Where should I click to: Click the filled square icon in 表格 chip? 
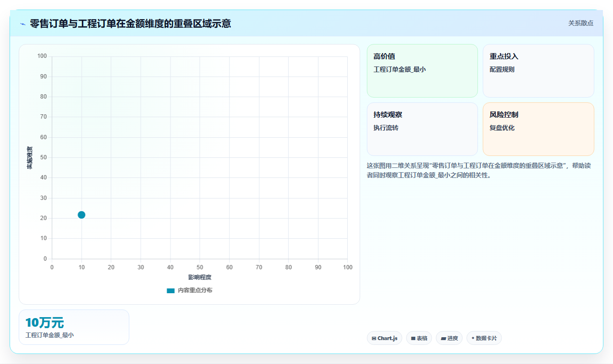coord(413,338)
